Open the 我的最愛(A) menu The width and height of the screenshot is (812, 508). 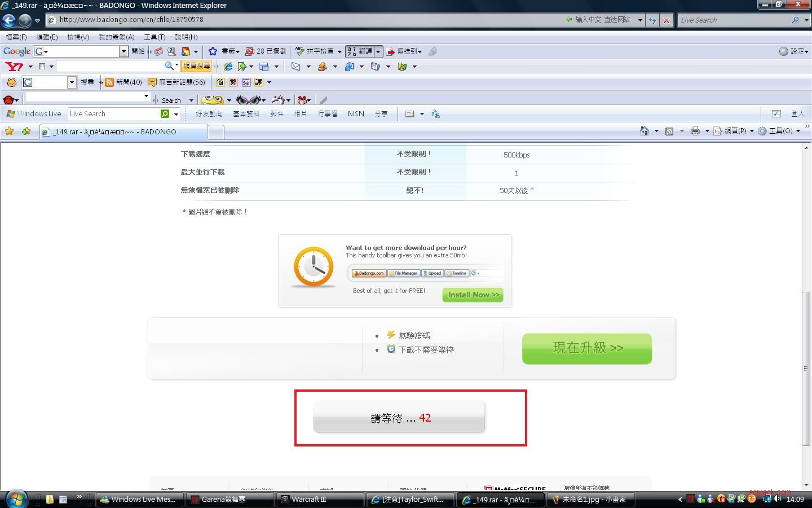click(x=116, y=37)
